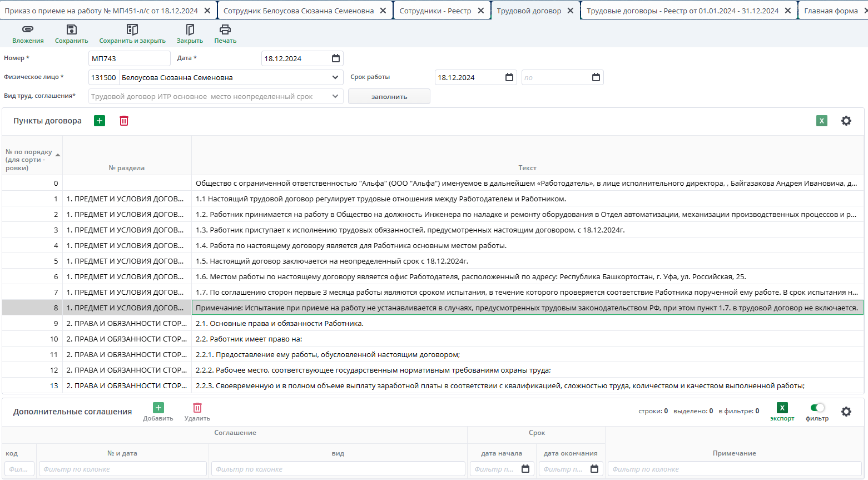Click the Сохранить save icon
The width and height of the screenshot is (868, 480).
(71, 30)
